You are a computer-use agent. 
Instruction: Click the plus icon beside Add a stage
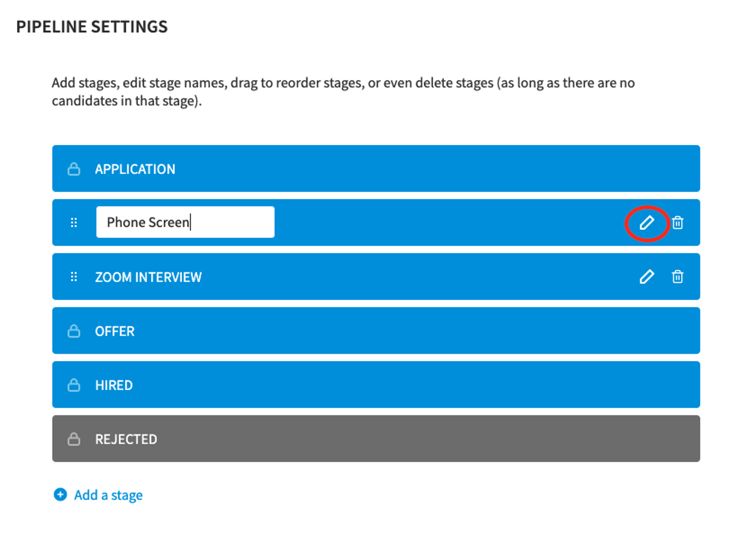60,494
